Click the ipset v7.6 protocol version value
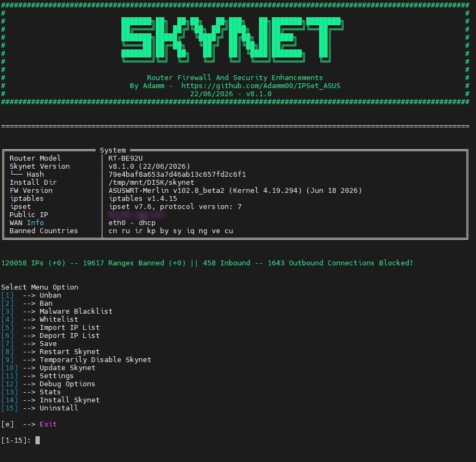The height and width of the screenshot is (462, 476). tap(175, 206)
